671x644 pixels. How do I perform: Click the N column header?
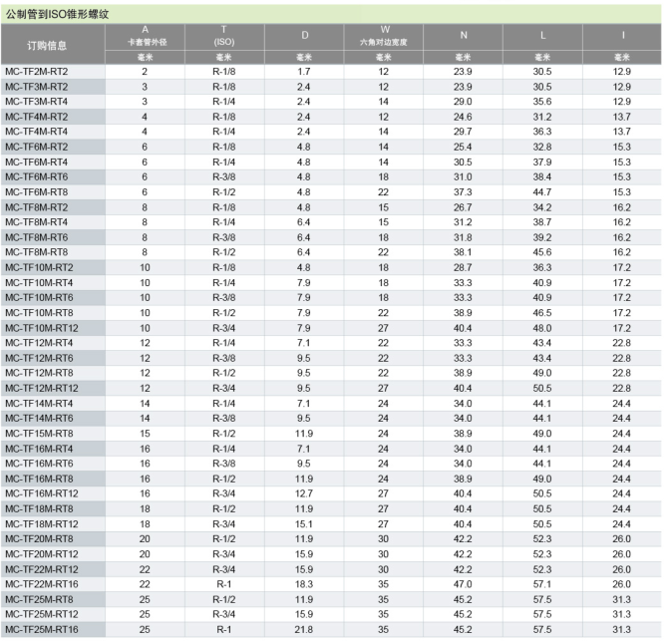[x=464, y=36]
